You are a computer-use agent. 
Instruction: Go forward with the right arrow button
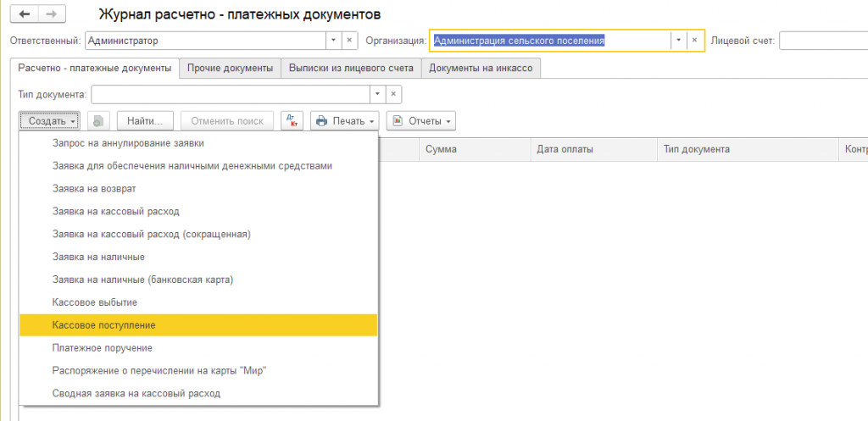52,14
